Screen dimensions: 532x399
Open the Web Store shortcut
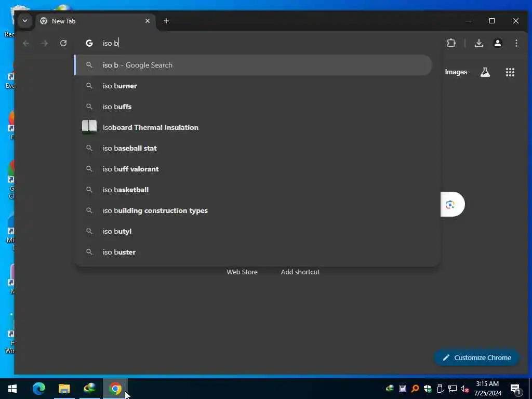(x=242, y=272)
